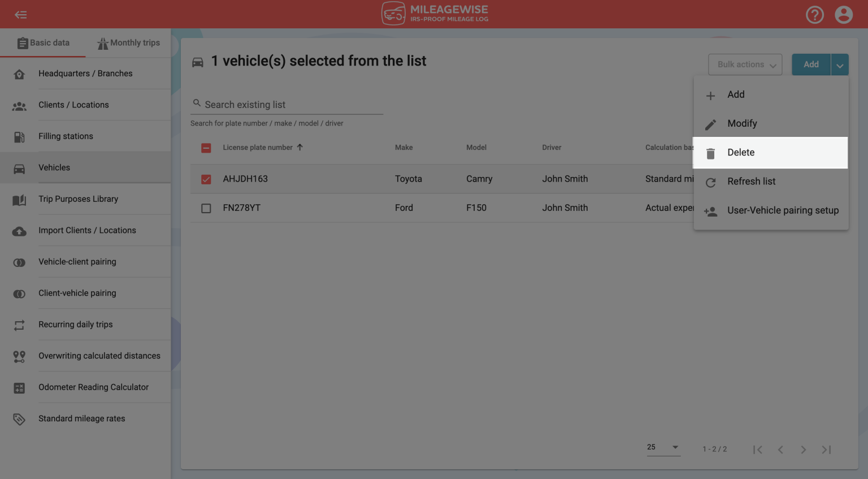
Task: Open Import Clients / Locations cloud icon
Action: click(19, 230)
